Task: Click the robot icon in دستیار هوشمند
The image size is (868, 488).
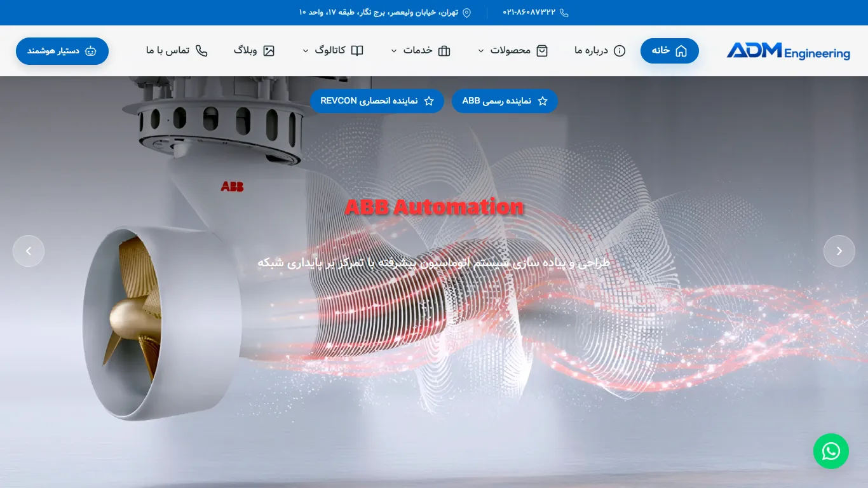Action: click(91, 51)
